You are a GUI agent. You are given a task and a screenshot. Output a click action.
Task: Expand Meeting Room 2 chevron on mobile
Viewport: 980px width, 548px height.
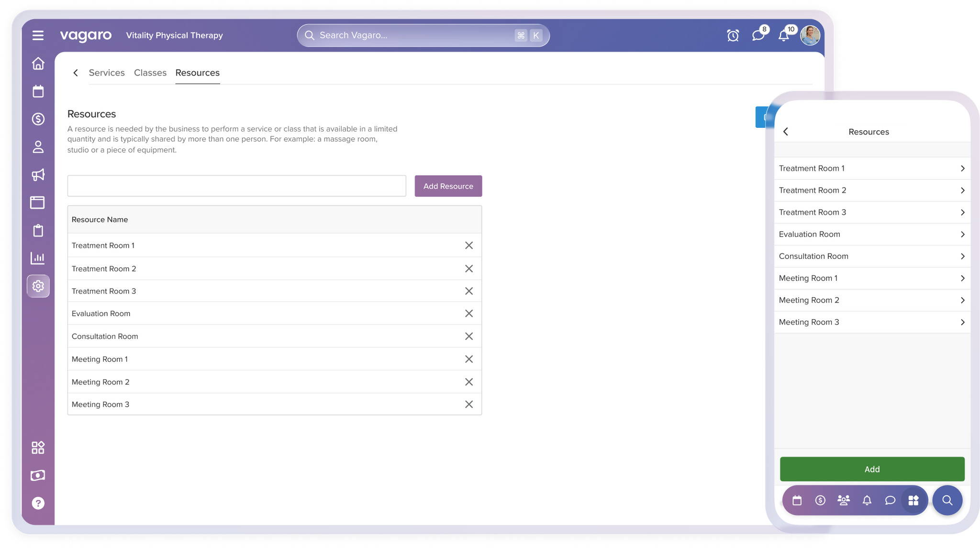coord(962,301)
